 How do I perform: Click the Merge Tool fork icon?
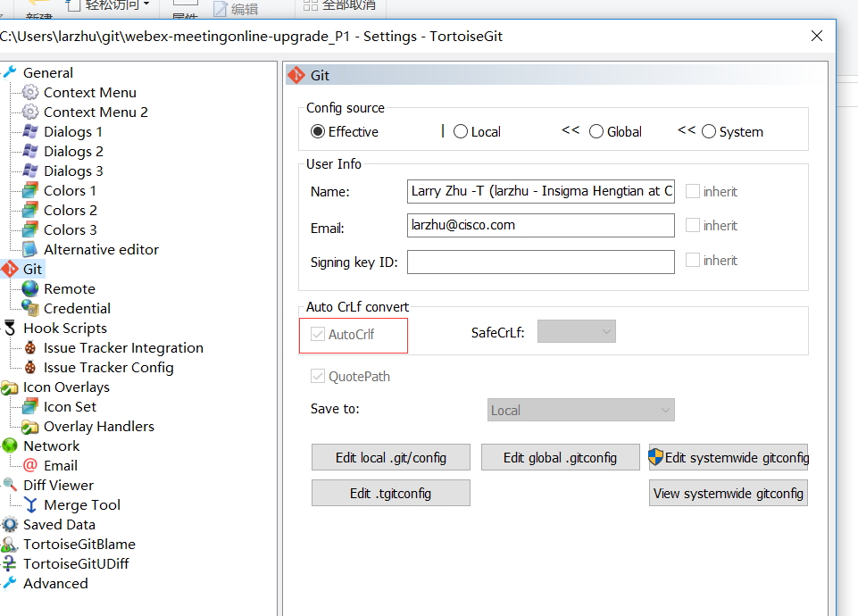point(30,504)
